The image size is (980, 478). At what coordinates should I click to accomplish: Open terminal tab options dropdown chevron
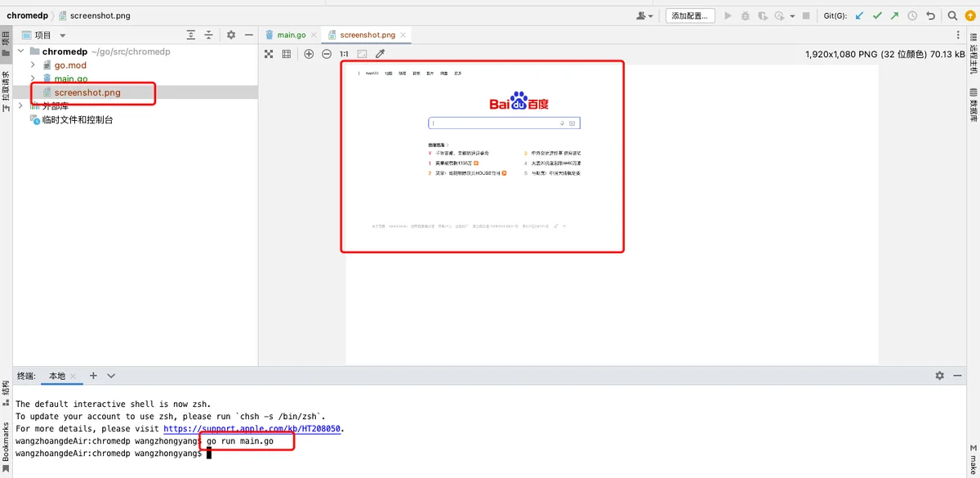pos(111,376)
